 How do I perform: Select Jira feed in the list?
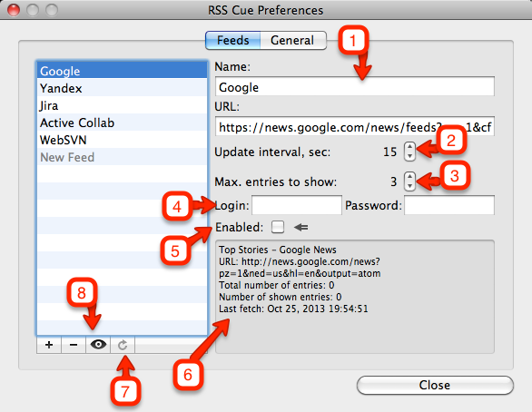point(123,105)
